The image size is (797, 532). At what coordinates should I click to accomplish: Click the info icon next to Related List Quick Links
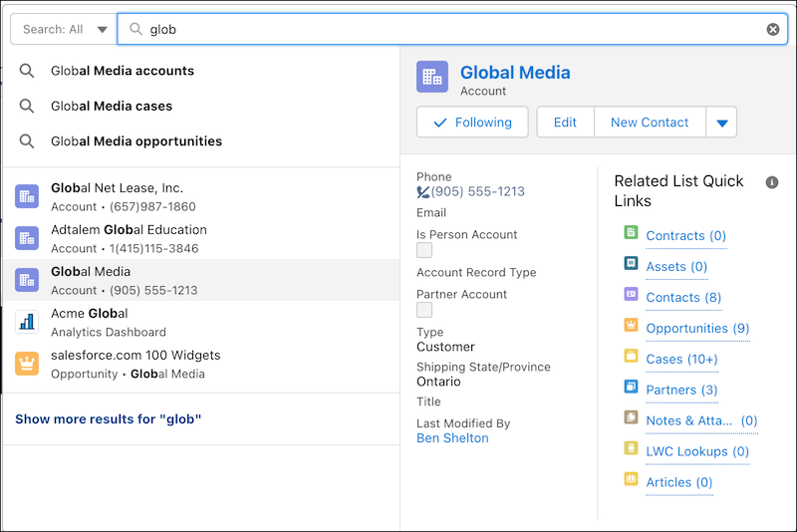[771, 182]
